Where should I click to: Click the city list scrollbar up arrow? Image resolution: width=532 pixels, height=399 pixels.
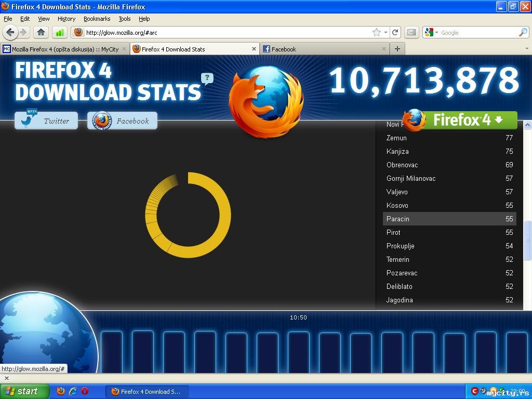pyautogui.click(x=527, y=125)
